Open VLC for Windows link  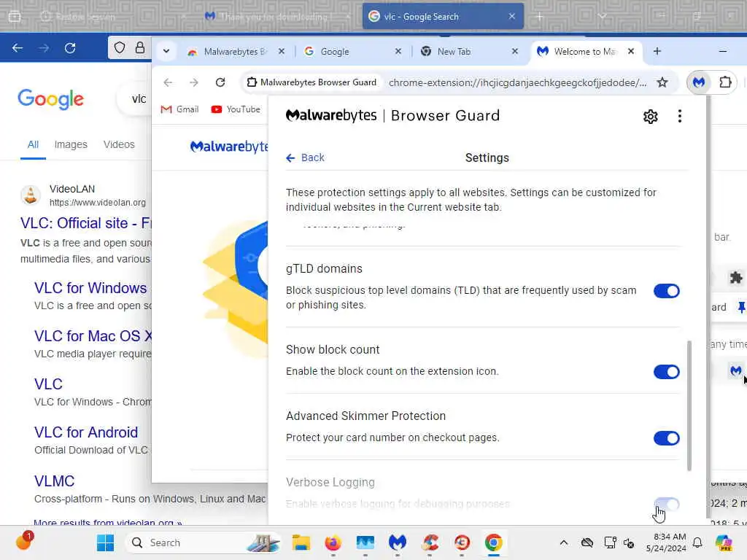pyautogui.click(x=90, y=288)
